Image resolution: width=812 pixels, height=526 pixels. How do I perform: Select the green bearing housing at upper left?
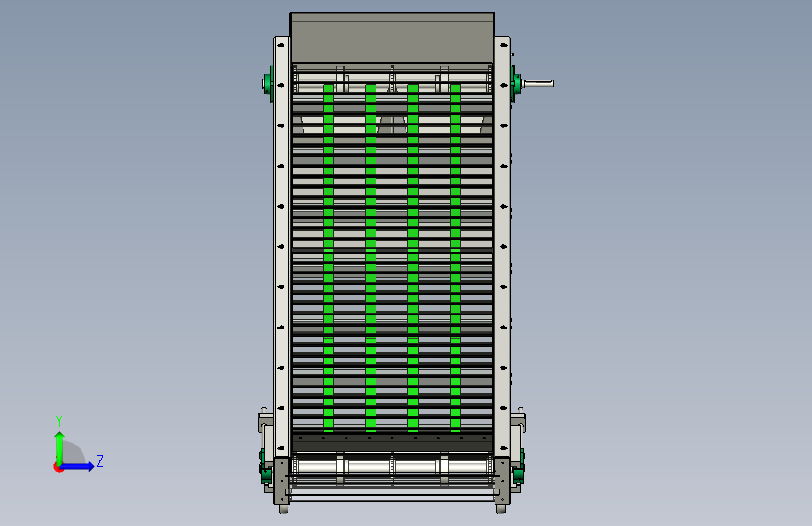pos(269,83)
